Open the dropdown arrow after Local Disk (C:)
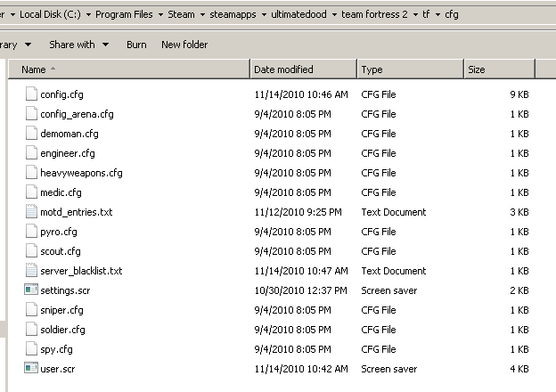 [88, 14]
